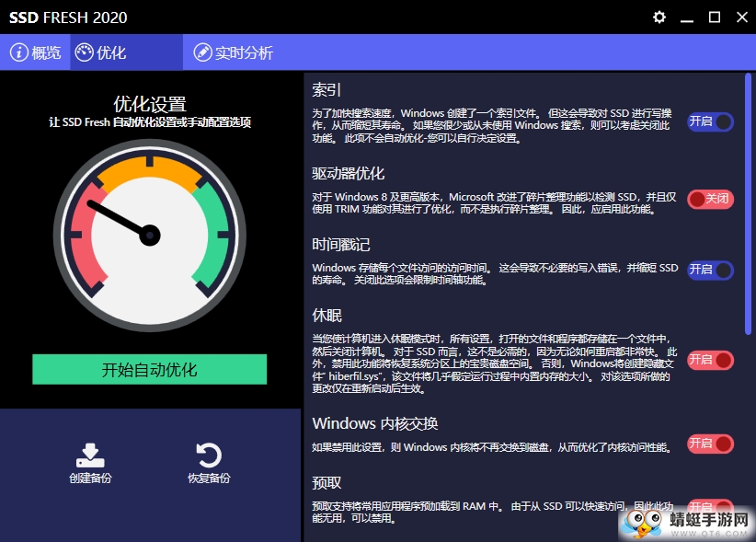Click the Windows 内核交换 heading
The width and height of the screenshot is (756, 542).
click(x=375, y=423)
